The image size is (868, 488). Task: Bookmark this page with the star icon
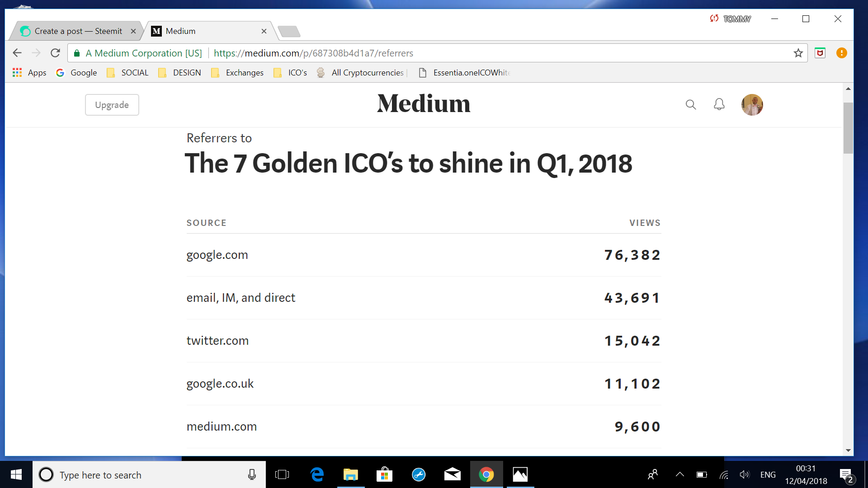pyautogui.click(x=798, y=53)
